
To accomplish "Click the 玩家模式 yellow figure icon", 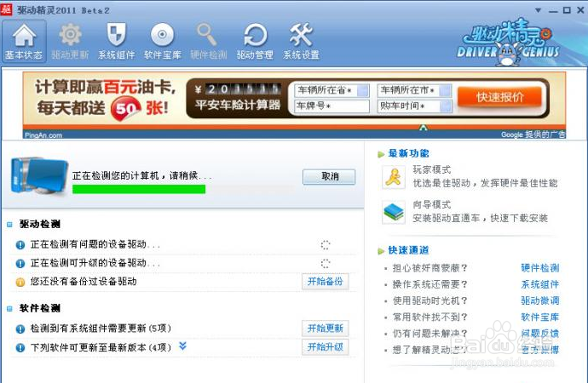I will [x=394, y=177].
